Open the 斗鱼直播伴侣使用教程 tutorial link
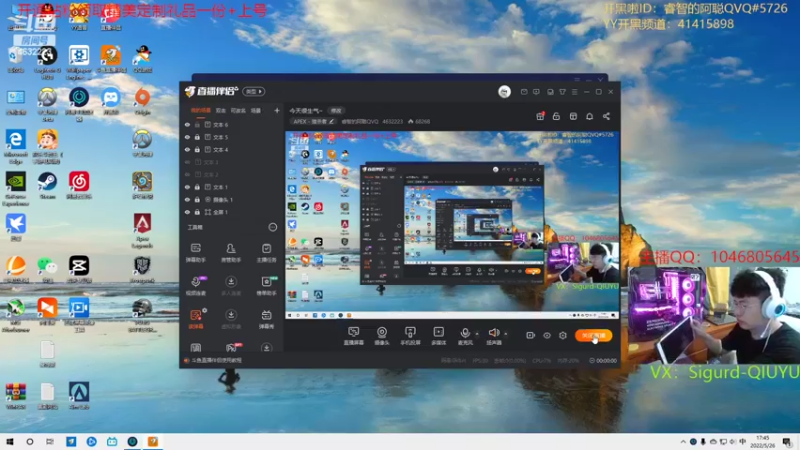 [x=216, y=361]
